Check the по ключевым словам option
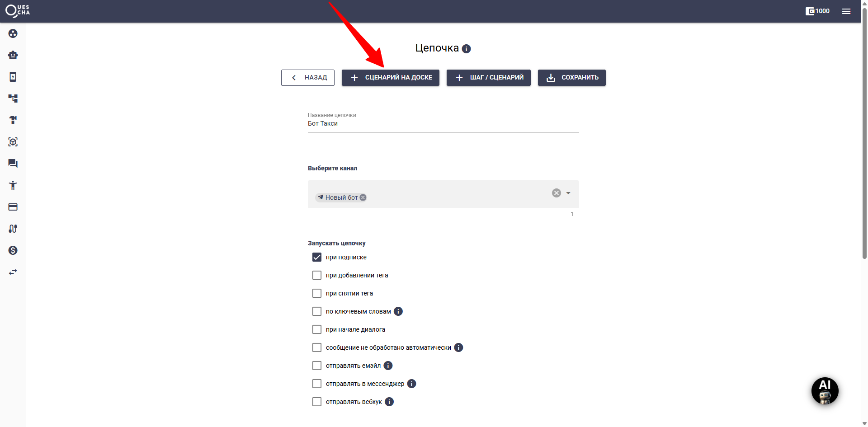The image size is (868, 427). [x=317, y=311]
